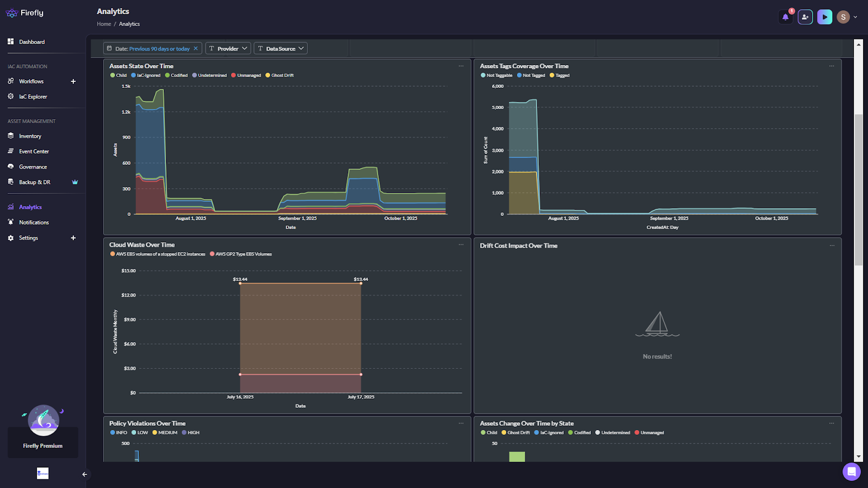Toggle LOW severity legend item
The image size is (868, 488).
140,433
